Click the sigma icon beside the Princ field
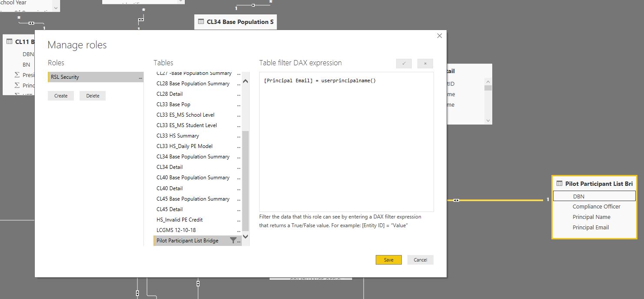This screenshot has height=299, width=644. (x=17, y=85)
